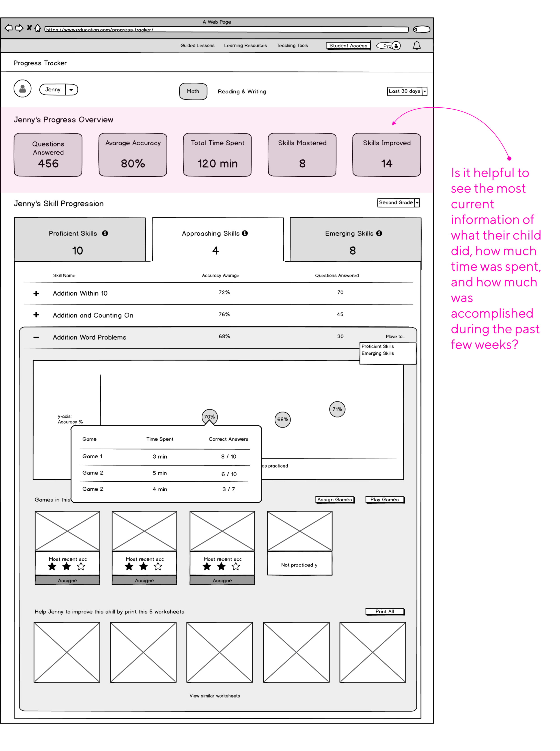The image size is (560, 751).
Task: Click the student profile icon
Action: pyautogui.click(x=22, y=89)
